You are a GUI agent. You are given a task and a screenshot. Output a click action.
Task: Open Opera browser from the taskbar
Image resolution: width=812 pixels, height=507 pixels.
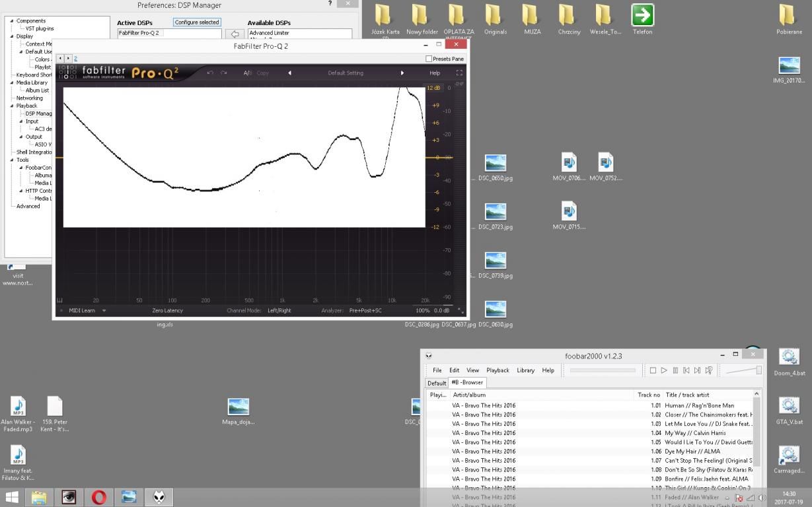(99, 497)
